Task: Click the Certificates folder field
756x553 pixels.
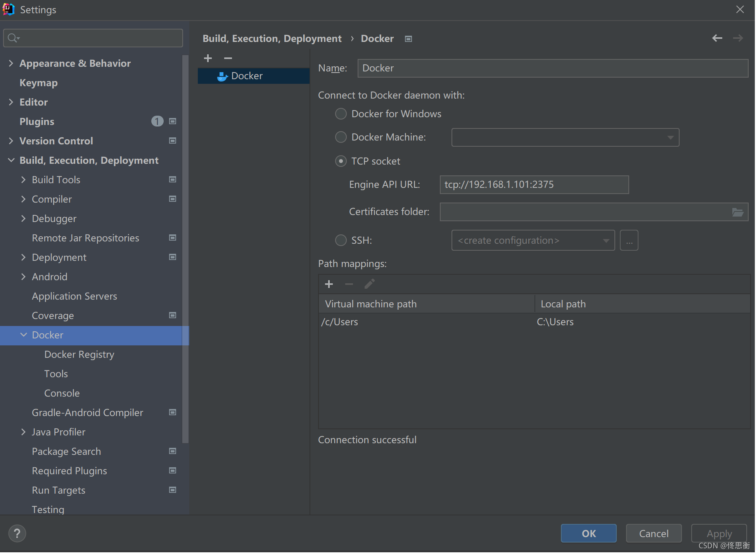Action: coord(594,212)
